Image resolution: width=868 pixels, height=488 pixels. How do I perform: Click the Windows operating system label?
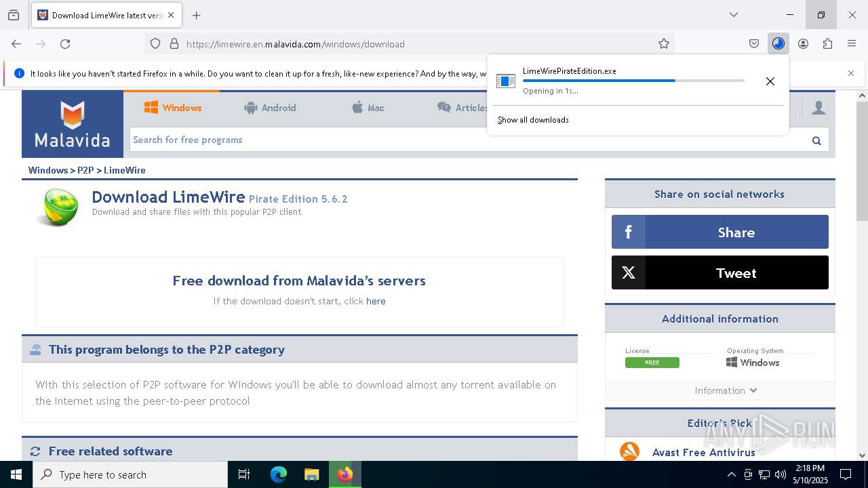[753, 363]
